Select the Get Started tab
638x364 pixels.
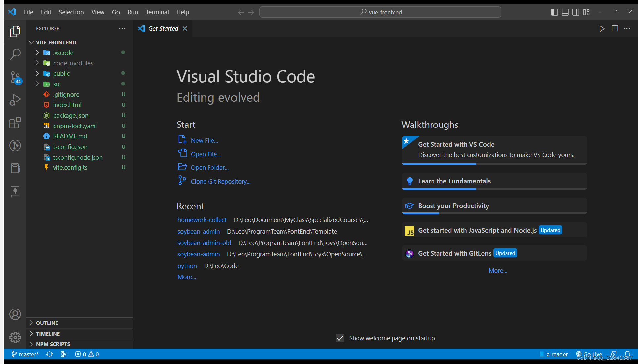click(163, 29)
